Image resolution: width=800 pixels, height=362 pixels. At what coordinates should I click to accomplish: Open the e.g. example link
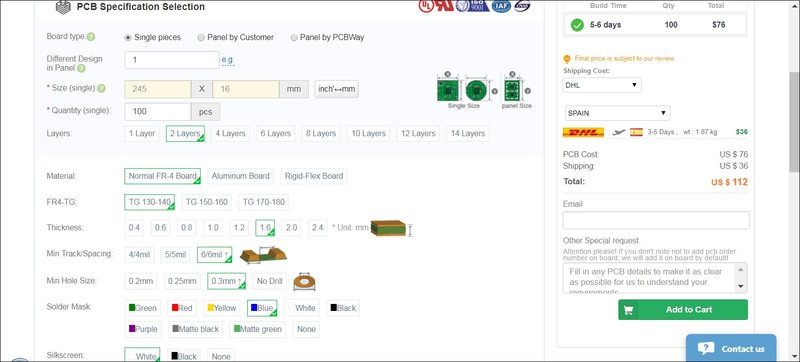(228, 60)
